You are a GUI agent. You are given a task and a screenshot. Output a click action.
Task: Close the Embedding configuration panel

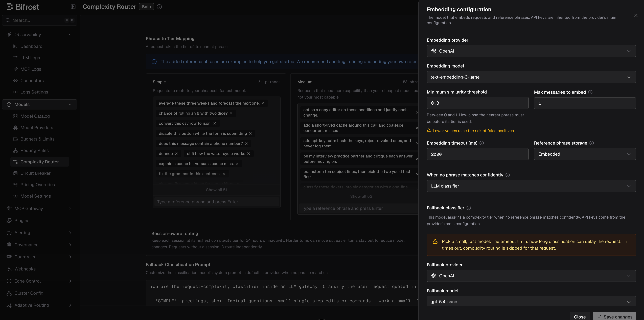[x=636, y=15]
